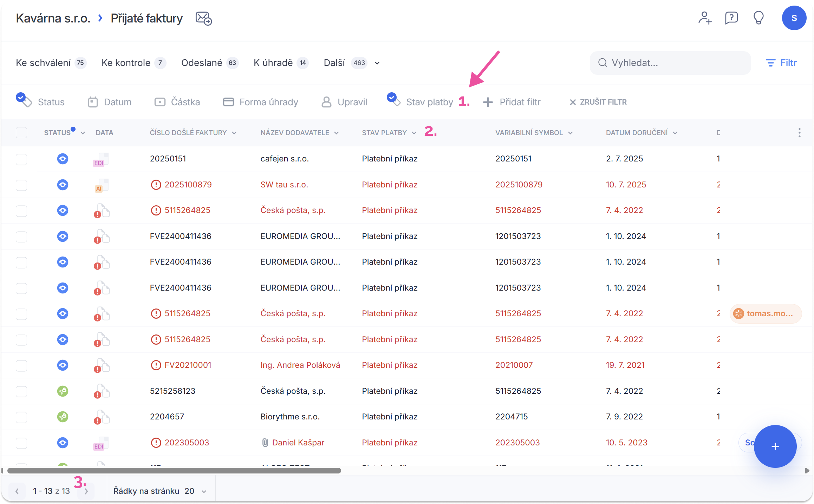Viewport: 814px width, 504px height.
Task: Click the EDI data icon for invoice 20250151
Action: point(101,159)
